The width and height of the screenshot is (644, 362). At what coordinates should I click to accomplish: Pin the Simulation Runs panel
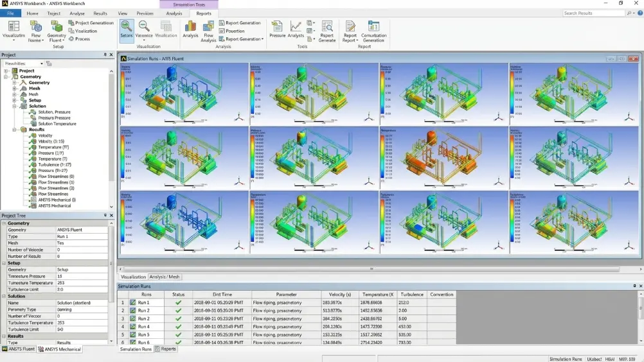tap(634, 286)
